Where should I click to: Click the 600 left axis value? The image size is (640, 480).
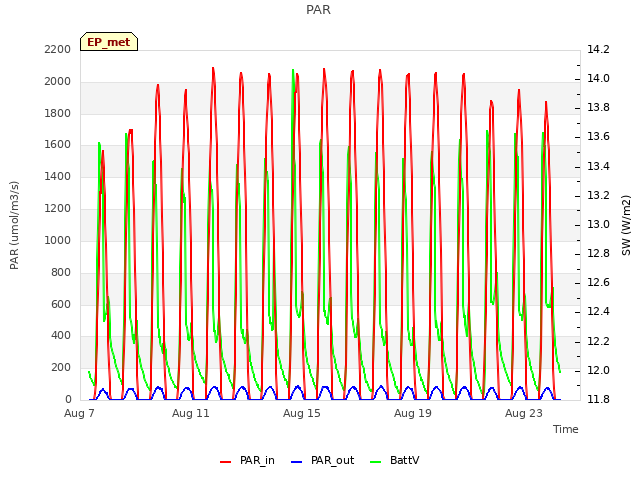pyautogui.click(x=61, y=304)
